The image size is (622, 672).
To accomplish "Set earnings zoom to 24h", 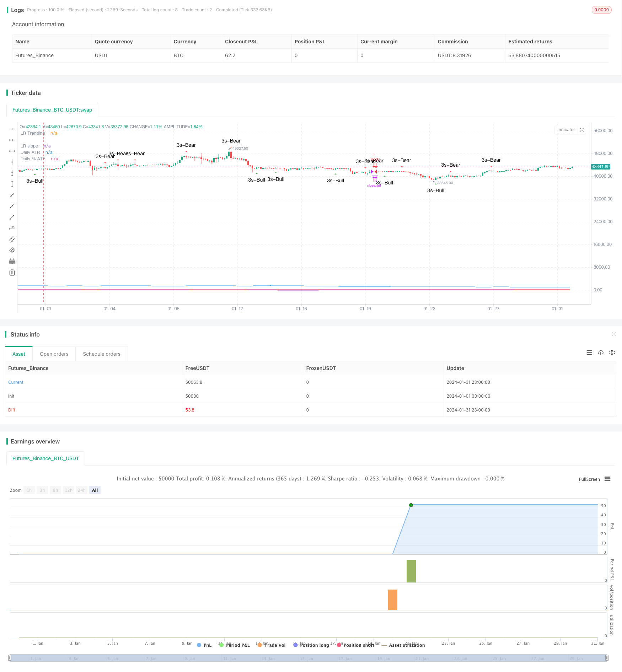I will coord(82,490).
